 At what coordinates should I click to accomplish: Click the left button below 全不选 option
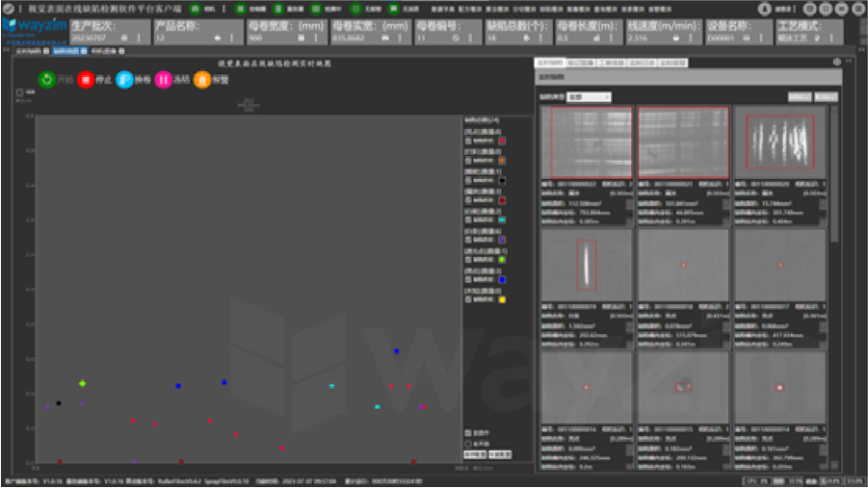coord(474,453)
